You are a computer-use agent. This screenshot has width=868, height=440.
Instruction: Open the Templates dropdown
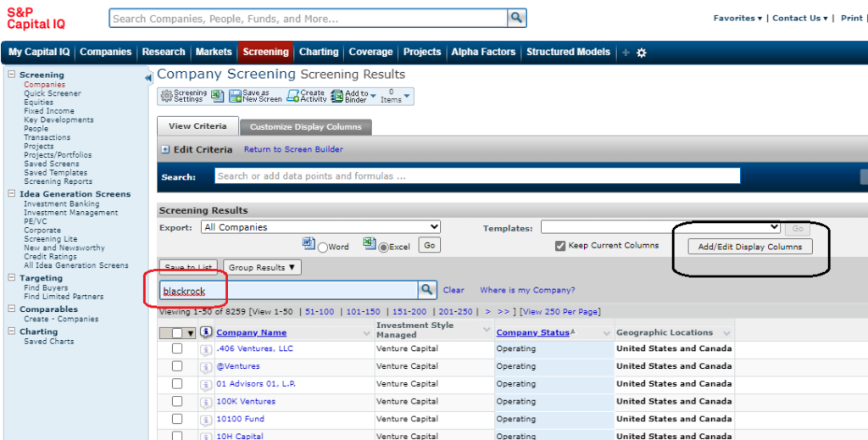[x=660, y=227]
